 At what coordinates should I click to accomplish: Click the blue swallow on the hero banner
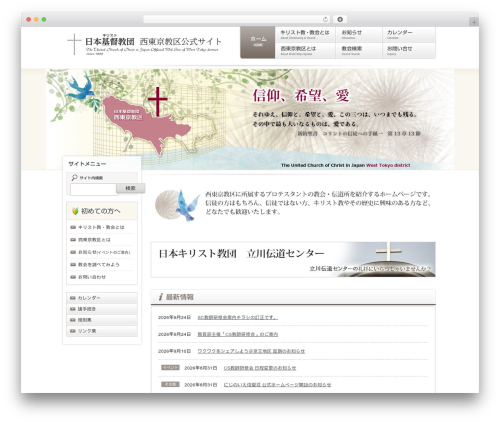coord(80,87)
